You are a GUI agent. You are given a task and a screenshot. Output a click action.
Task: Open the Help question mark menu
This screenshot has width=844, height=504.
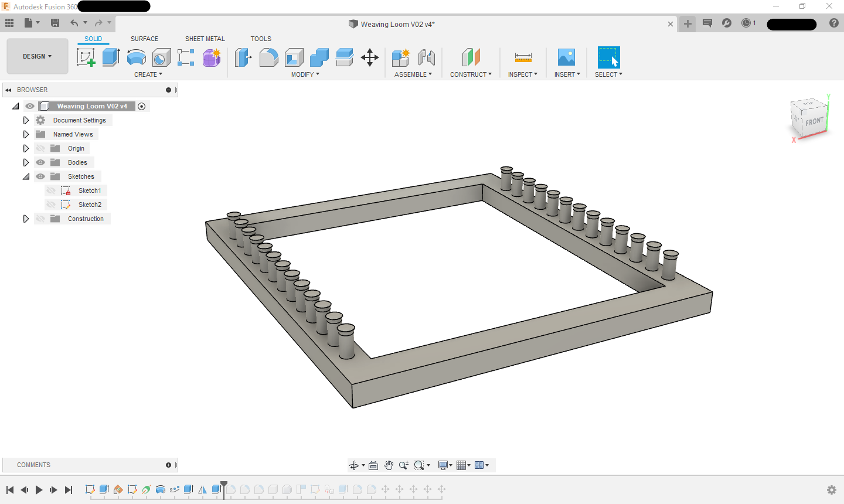(834, 23)
